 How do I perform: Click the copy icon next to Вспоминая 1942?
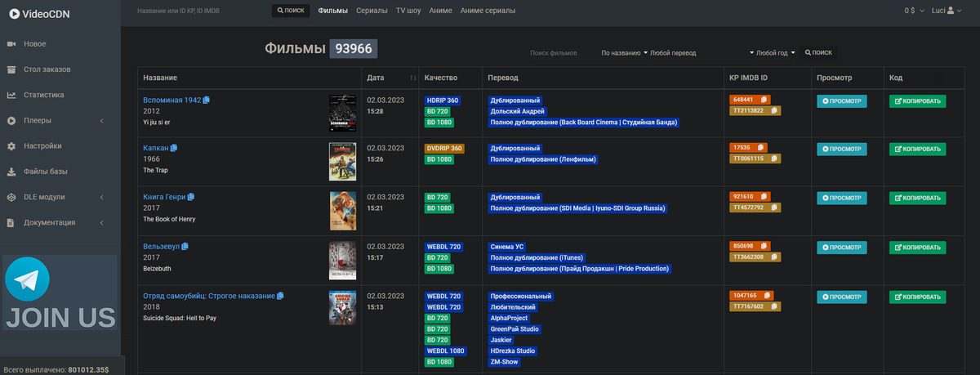207,100
